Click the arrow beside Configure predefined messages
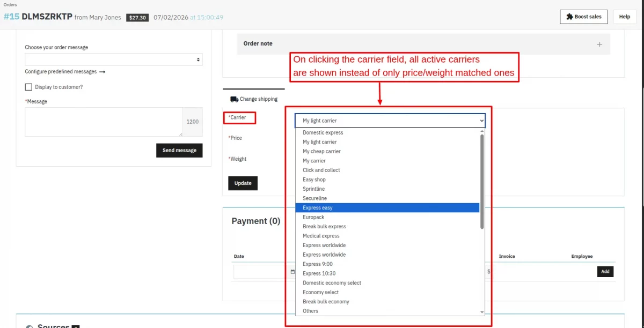Screen dimensions: 644x328 pyautogui.click(x=102, y=72)
